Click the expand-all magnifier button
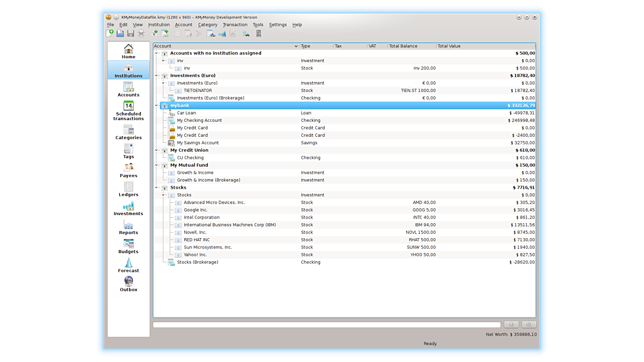 pos(528,324)
